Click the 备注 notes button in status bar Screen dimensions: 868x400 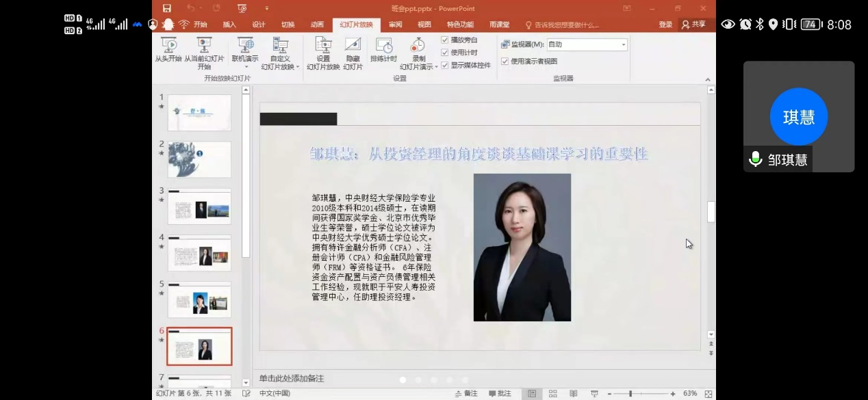(x=466, y=394)
